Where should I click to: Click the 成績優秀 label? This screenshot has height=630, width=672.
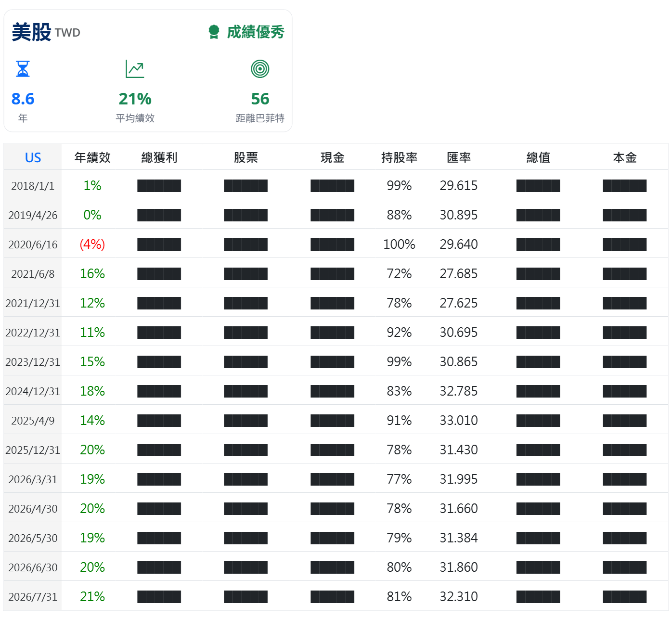tap(255, 32)
